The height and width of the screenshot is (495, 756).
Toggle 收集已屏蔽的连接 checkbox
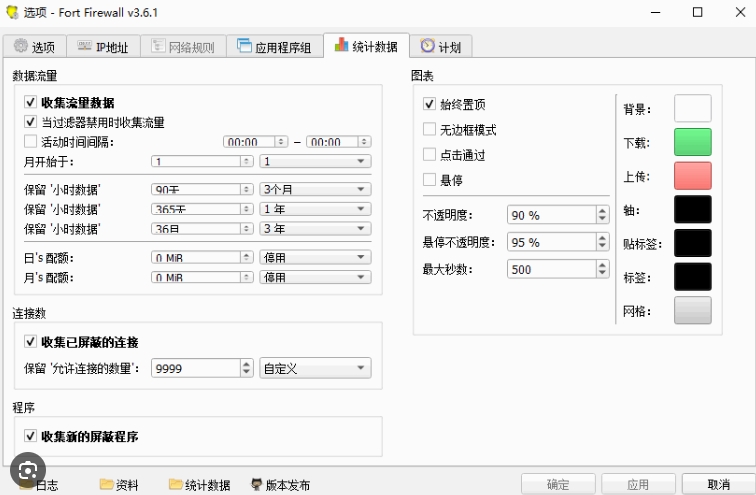[30, 342]
